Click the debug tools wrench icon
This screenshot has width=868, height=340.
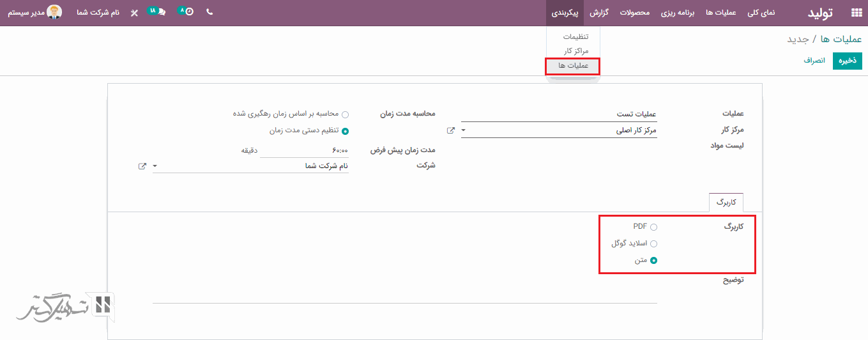pyautogui.click(x=134, y=13)
